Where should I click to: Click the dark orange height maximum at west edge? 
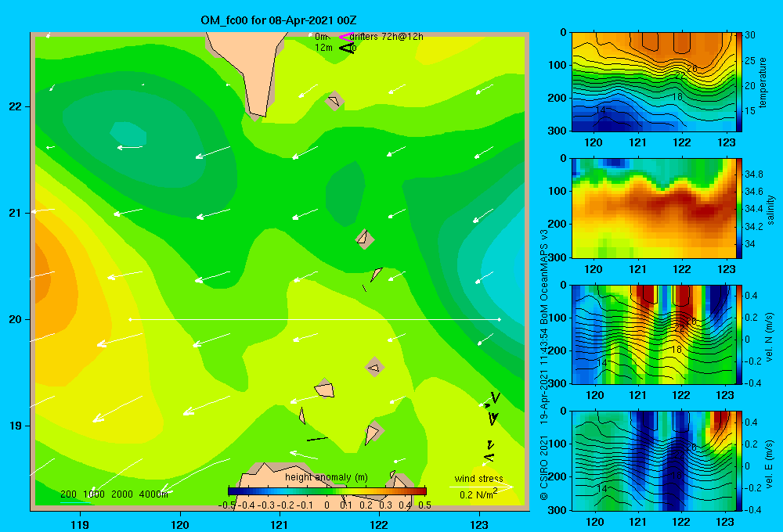click(x=42, y=279)
